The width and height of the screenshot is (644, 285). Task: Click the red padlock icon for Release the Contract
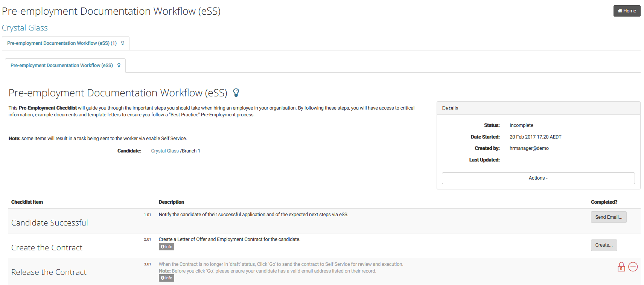tap(621, 267)
